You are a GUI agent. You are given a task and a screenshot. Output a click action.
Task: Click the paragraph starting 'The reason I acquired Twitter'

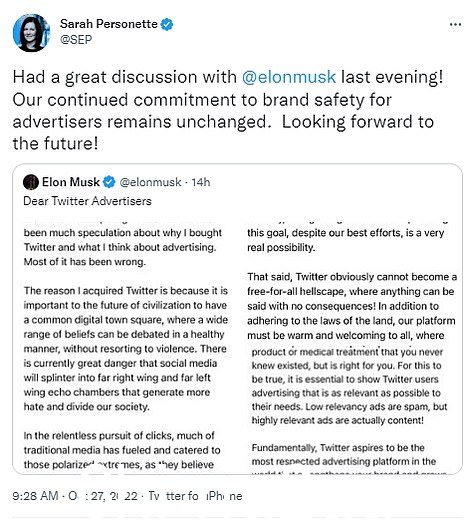point(126,349)
